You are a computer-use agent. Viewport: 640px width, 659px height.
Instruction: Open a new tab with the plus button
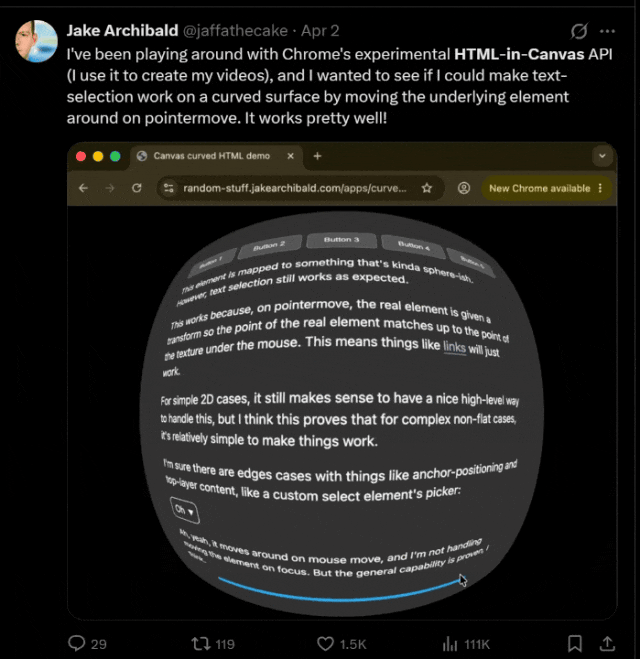coord(318,156)
